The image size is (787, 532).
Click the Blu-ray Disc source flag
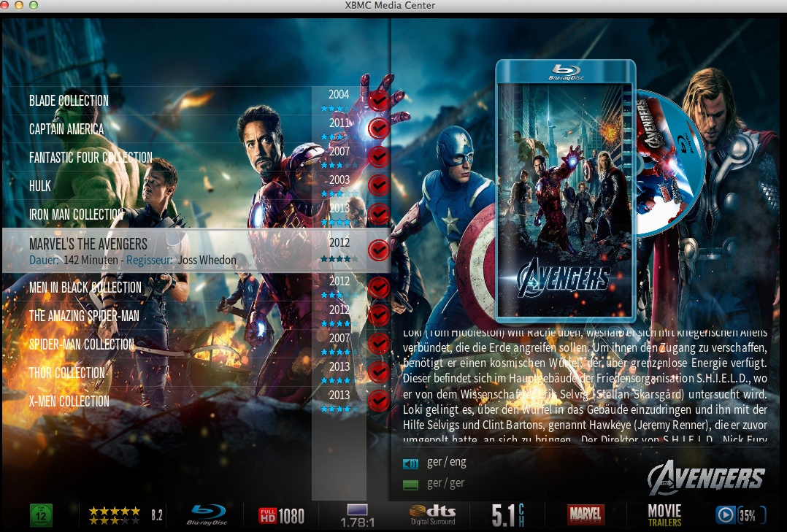tap(207, 515)
